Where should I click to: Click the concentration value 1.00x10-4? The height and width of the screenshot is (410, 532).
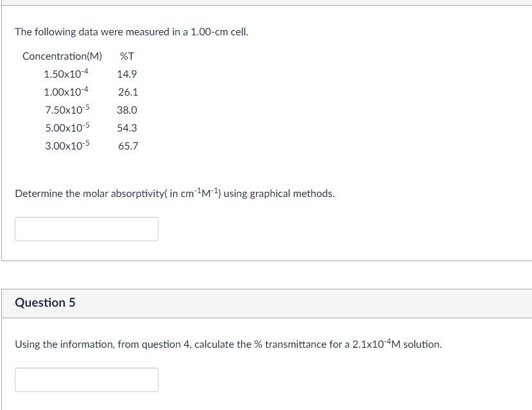click(66, 91)
